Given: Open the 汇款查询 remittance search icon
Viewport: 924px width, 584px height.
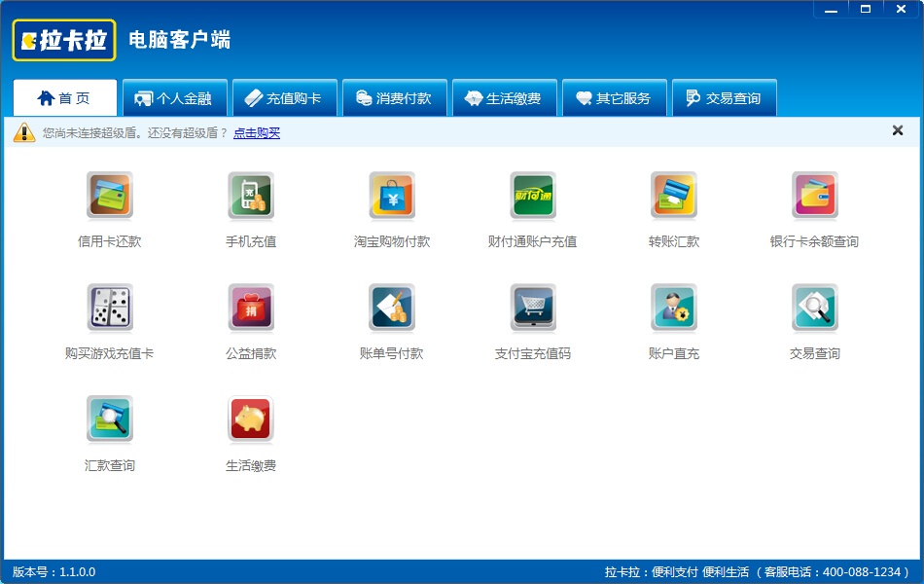Looking at the screenshot, I should [110, 419].
